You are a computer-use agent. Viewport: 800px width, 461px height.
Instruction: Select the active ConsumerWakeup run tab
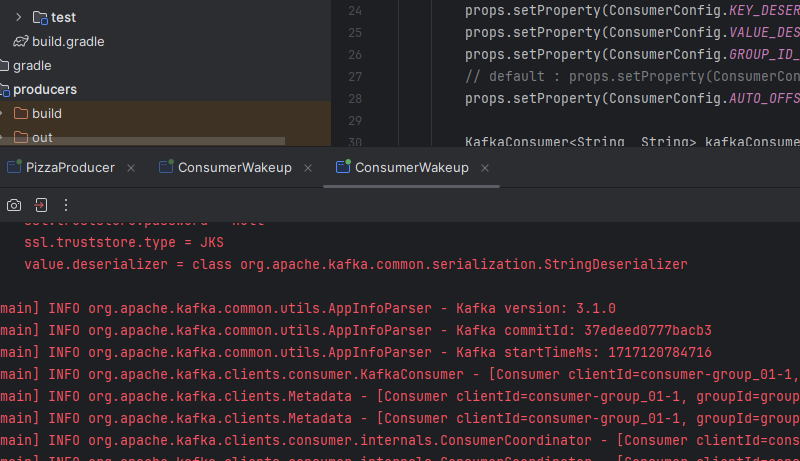pyautogui.click(x=412, y=167)
